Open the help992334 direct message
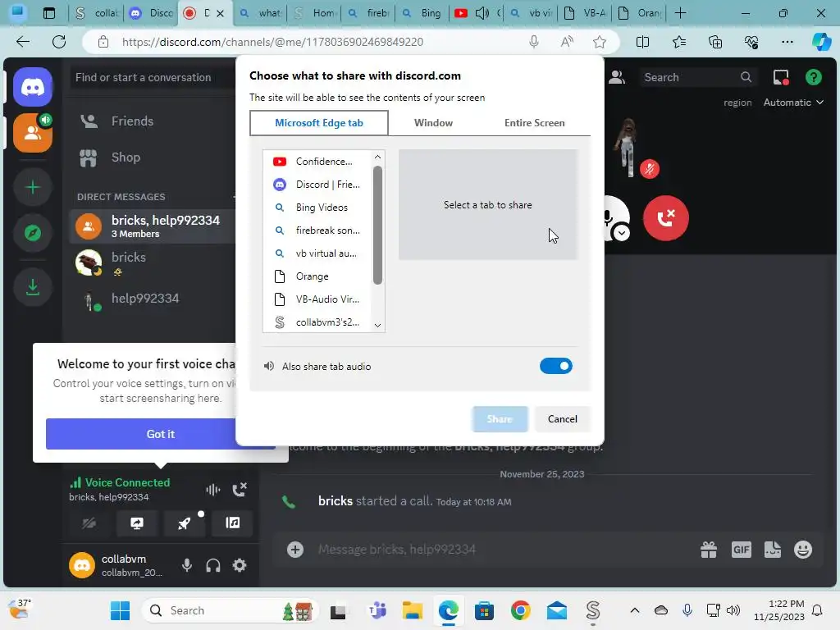 152,299
